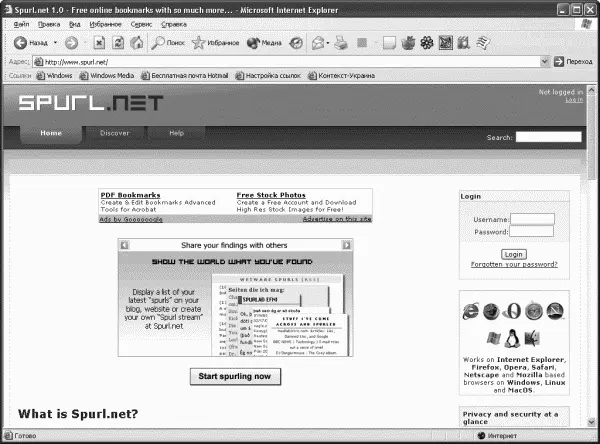Click the Spurl.net logo
The width and height of the screenshot is (600, 444).
(x=91, y=103)
